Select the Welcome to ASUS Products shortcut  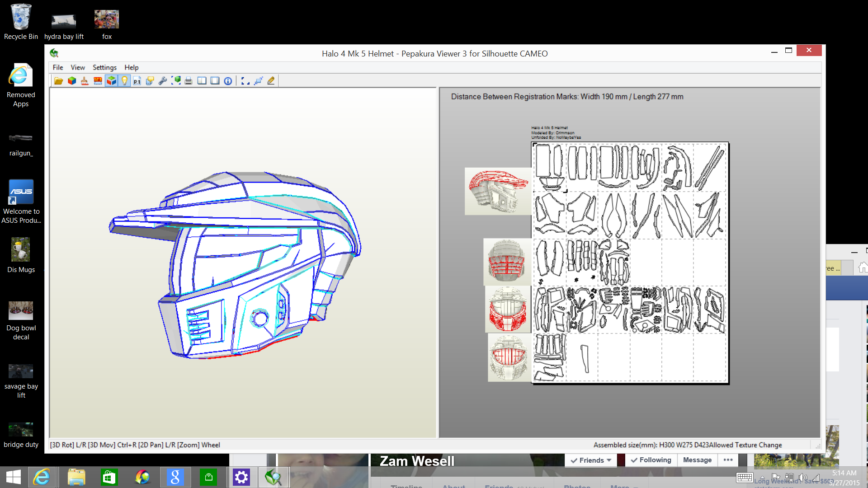coord(21,202)
